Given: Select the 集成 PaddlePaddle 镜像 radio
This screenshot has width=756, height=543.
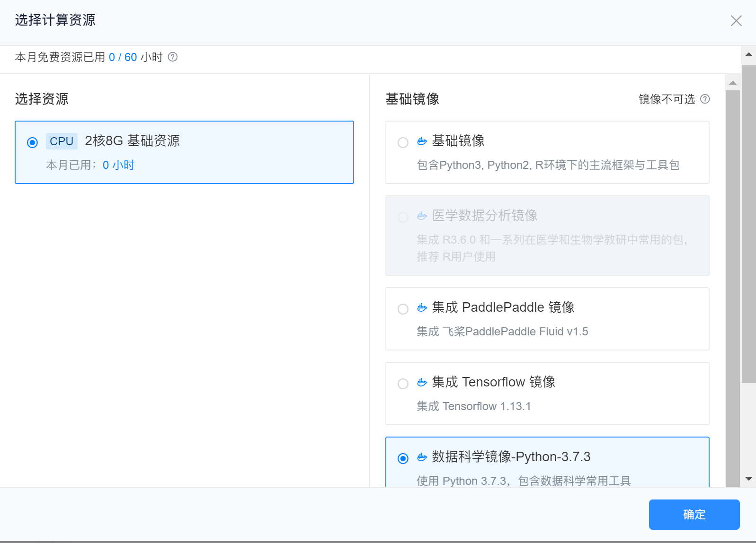Looking at the screenshot, I should coord(403,309).
